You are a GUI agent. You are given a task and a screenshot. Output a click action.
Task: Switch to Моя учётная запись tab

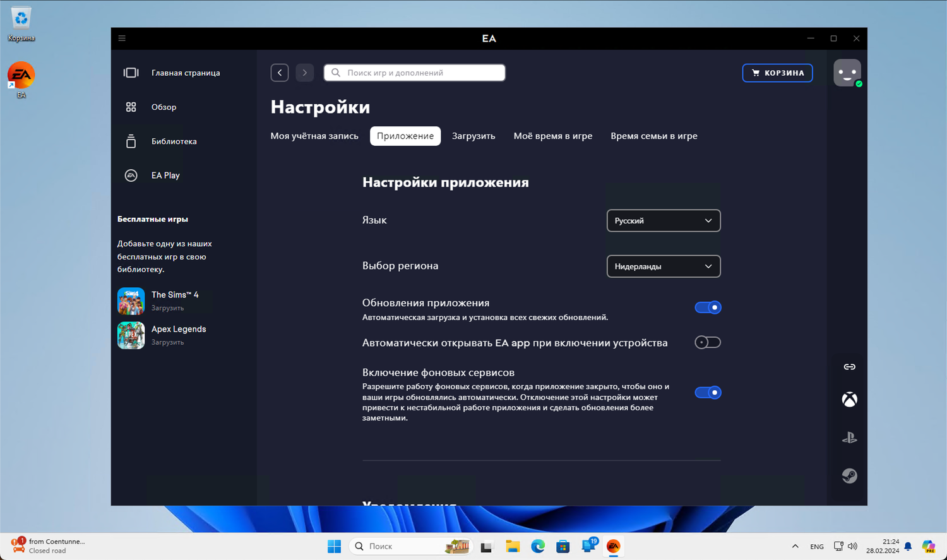pyautogui.click(x=314, y=136)
